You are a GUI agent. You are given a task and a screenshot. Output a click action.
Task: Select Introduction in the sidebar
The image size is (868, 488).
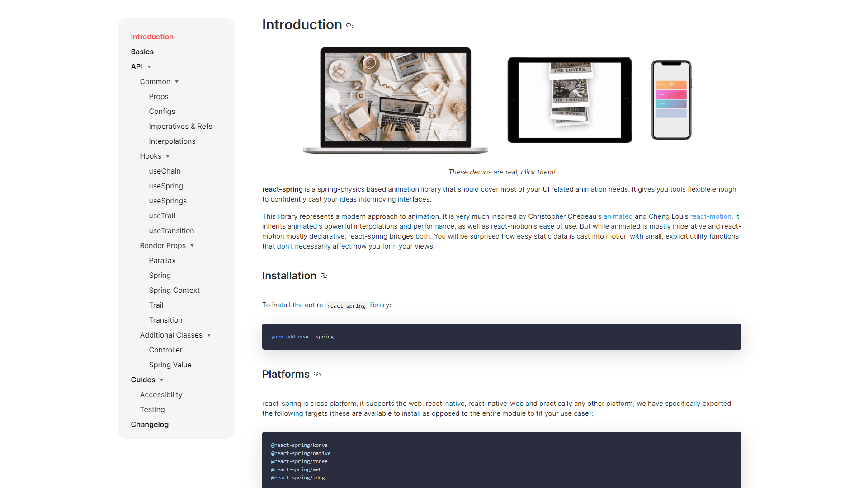152,37
